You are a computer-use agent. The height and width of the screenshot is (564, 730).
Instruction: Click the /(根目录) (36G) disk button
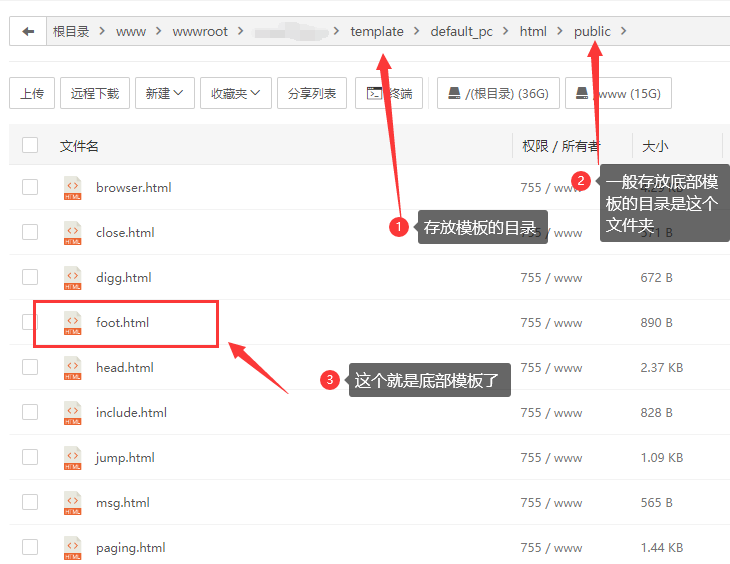(498, 93)
